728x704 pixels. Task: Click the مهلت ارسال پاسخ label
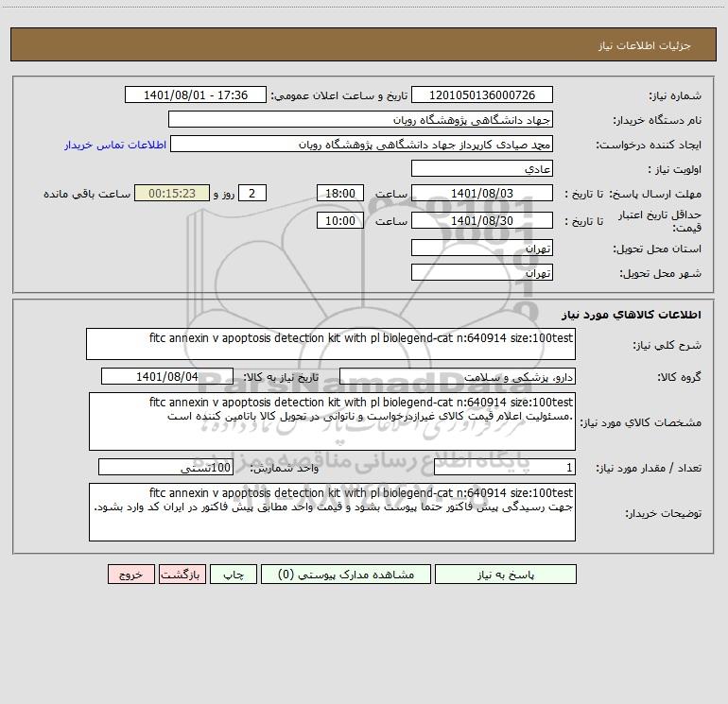coord(655,194)
